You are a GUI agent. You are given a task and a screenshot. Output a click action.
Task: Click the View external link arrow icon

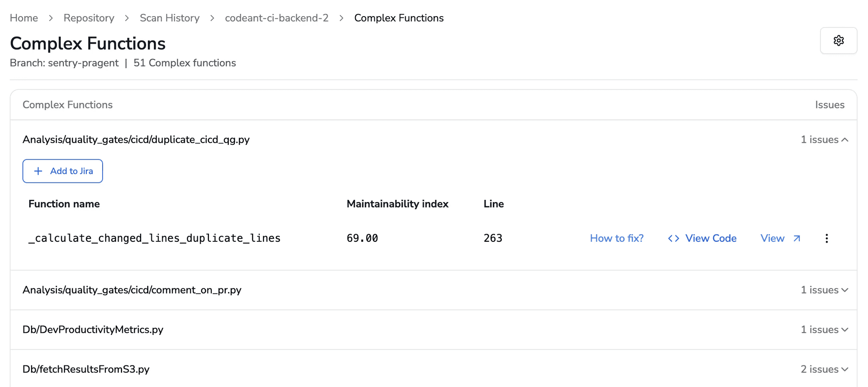(x=797, y=238)
